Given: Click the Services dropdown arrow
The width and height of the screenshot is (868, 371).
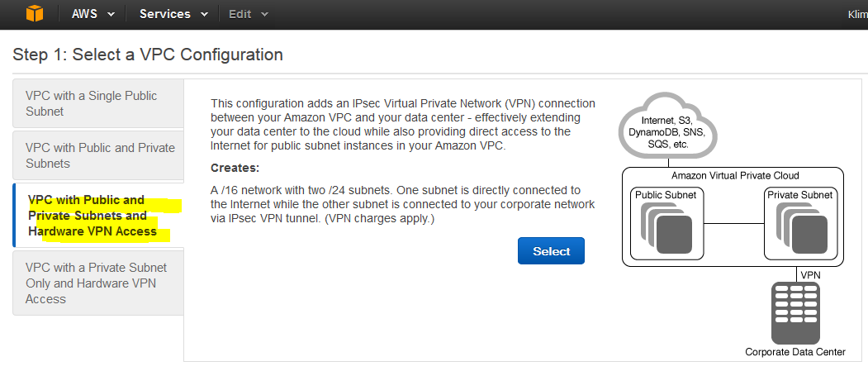Looking at the screenshot, I should [205, 14].
